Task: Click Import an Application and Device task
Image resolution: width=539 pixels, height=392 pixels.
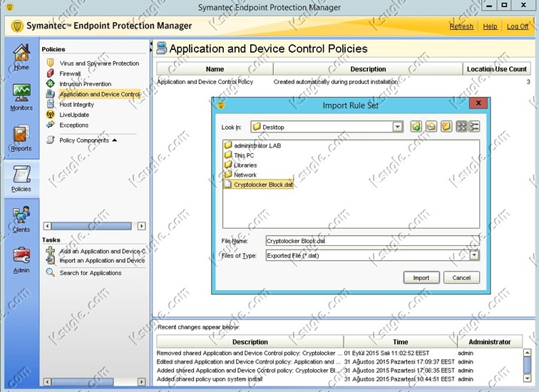Action: click(x=102, y=260)
